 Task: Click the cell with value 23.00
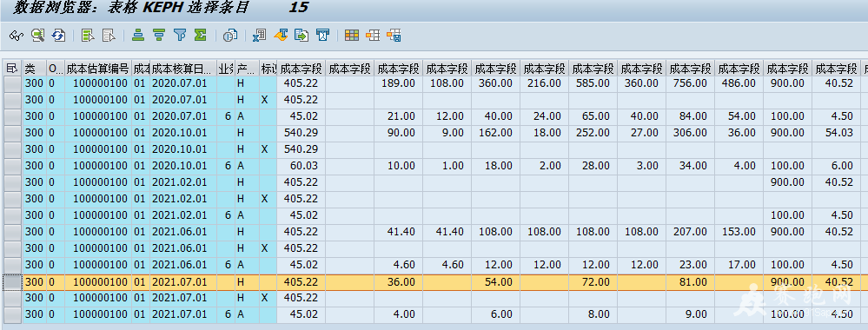(690, 265)
